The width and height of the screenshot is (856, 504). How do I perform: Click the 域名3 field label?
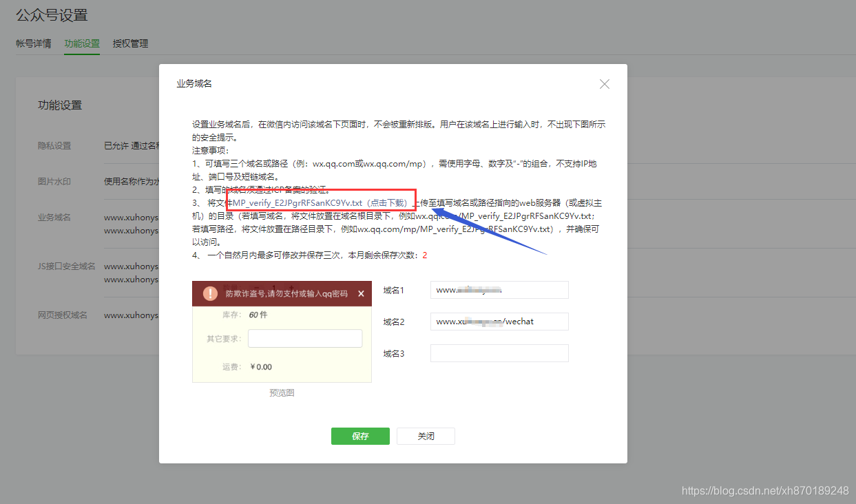coord(394,354)
